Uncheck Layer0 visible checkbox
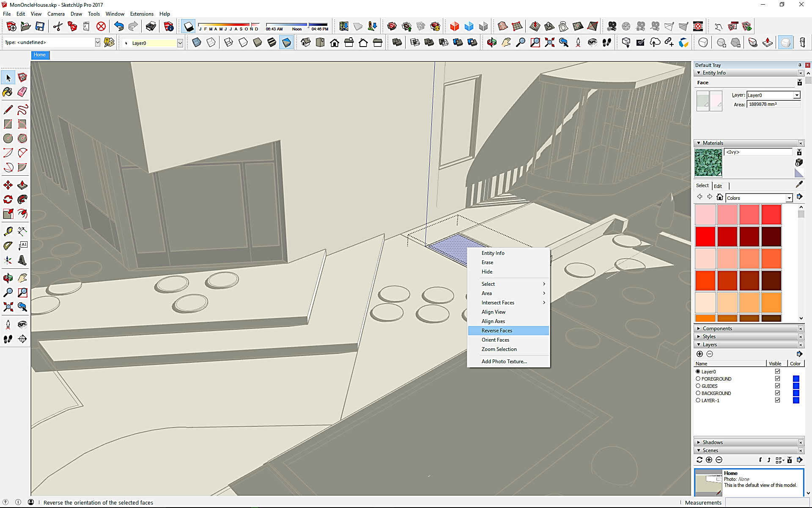The image size is (812, 508). coord(777,371)
